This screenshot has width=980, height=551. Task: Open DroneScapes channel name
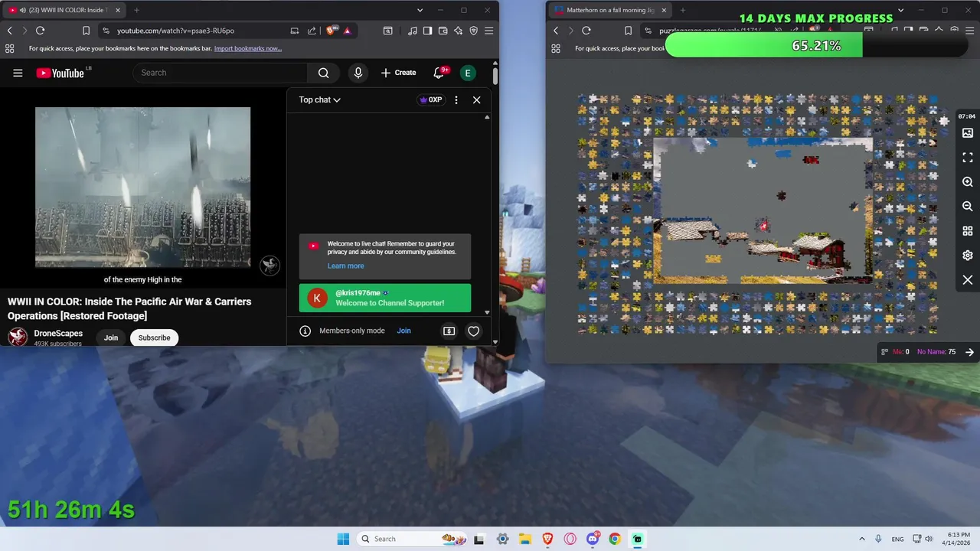(58, 334)
